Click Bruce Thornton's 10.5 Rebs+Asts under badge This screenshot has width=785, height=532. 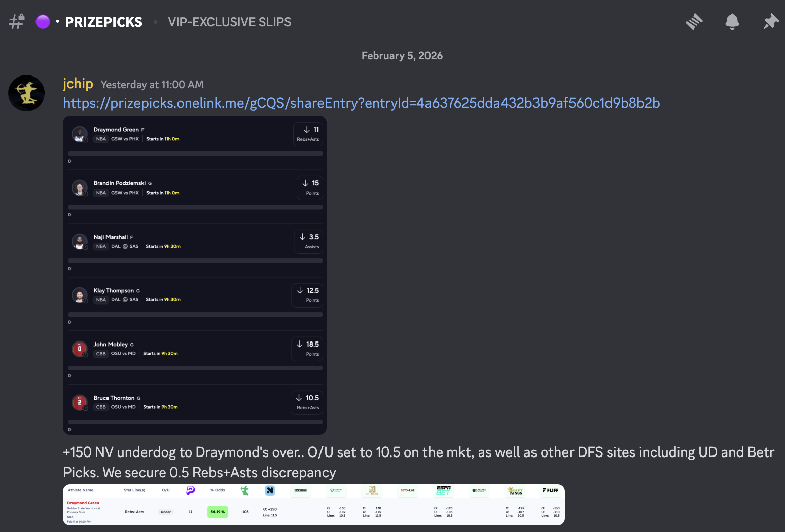[x=307, y=403]
